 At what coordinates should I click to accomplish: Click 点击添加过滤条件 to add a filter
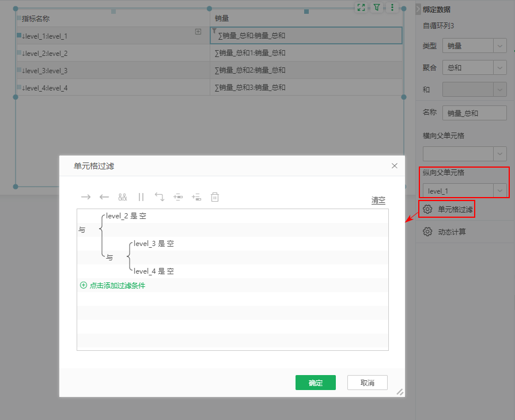(113, 285)
